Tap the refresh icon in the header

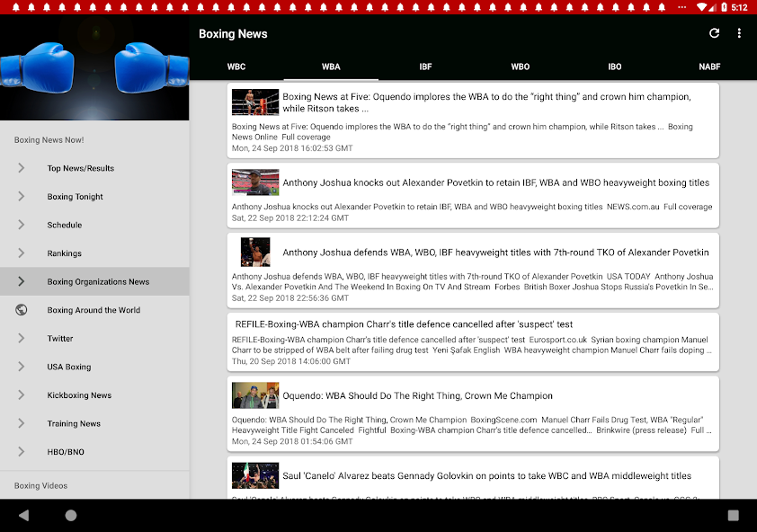coord(714,33)
